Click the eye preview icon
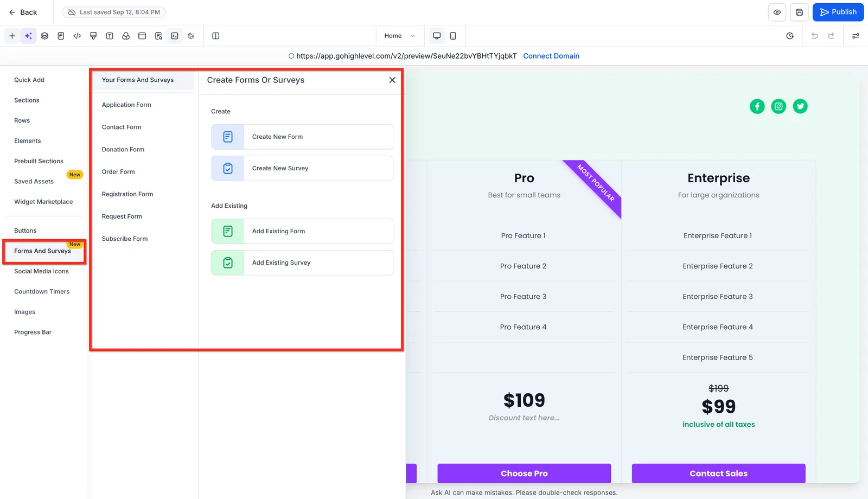The width and height of the screenshot is (868, 499). [777, 12]
